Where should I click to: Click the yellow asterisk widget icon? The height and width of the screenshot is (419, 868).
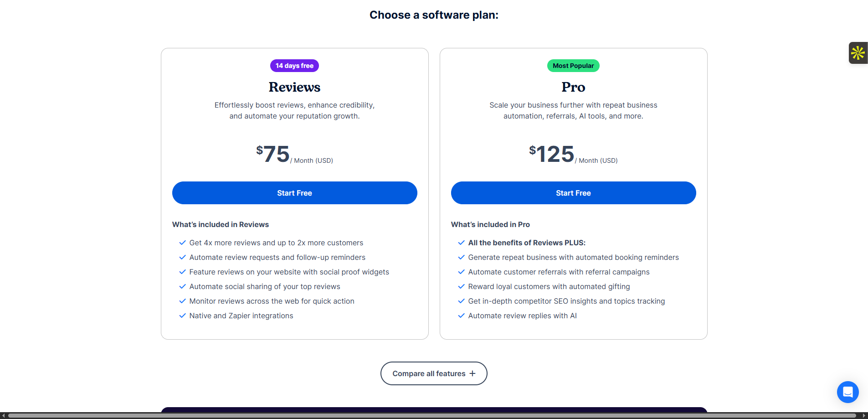click(858, 53)
